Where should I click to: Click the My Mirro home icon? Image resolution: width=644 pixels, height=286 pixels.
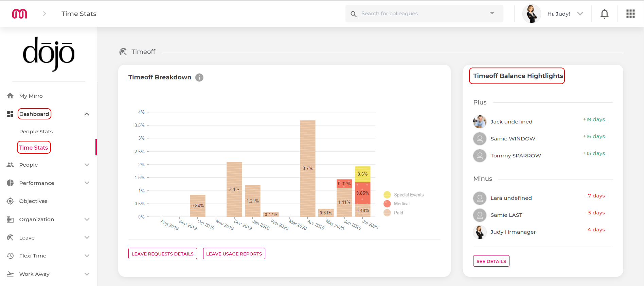click(10, 96)
